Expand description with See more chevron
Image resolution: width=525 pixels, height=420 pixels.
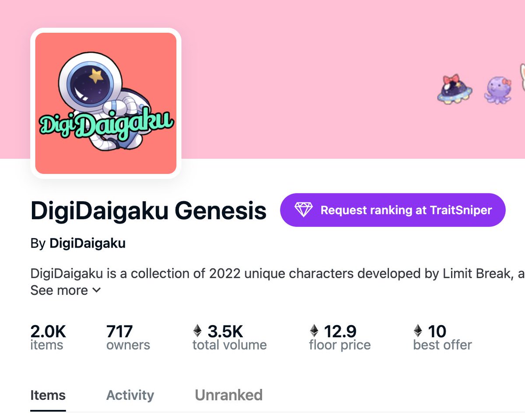(x=97, y=290)
